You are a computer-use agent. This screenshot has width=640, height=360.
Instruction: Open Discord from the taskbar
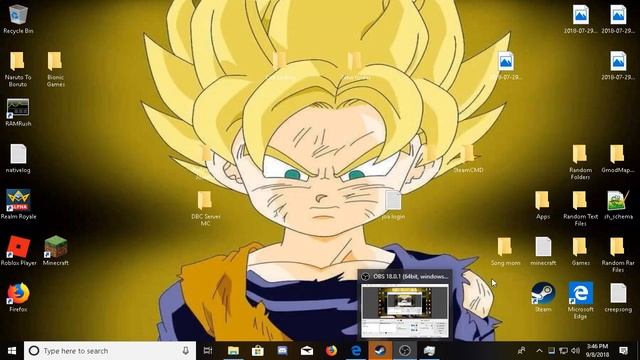click(282, 351)
